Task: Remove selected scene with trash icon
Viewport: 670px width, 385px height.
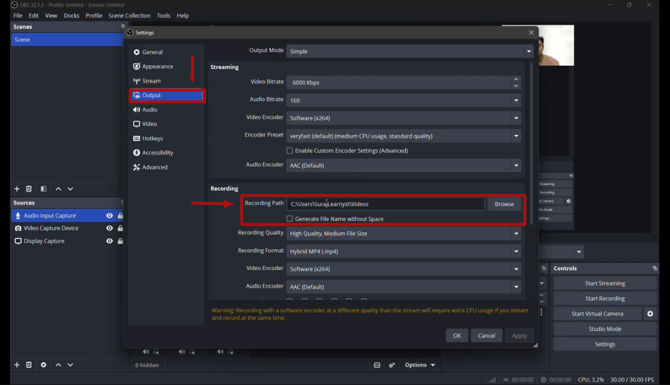Action: tap(29, 189)
